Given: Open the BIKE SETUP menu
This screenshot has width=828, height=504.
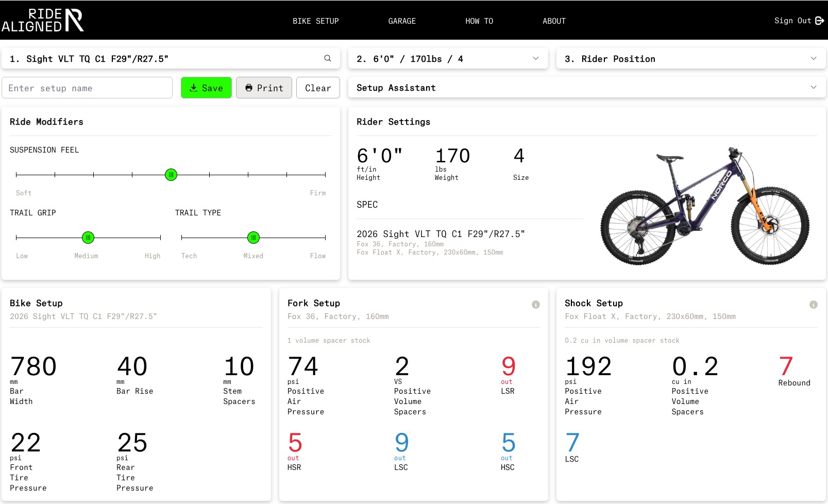Looking at the screenshot, I should click(316, 21).
